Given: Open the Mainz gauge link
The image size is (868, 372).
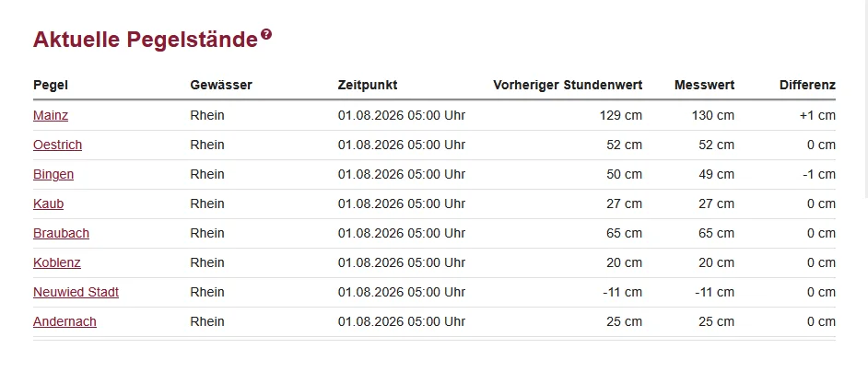Looking at the screenshot, I should 51,116.
